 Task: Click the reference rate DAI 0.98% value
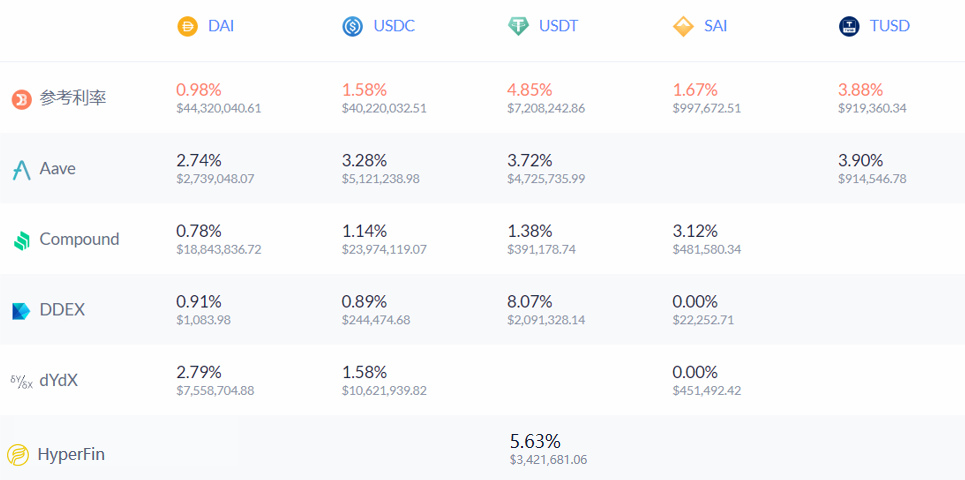click(x=199, y=90)
